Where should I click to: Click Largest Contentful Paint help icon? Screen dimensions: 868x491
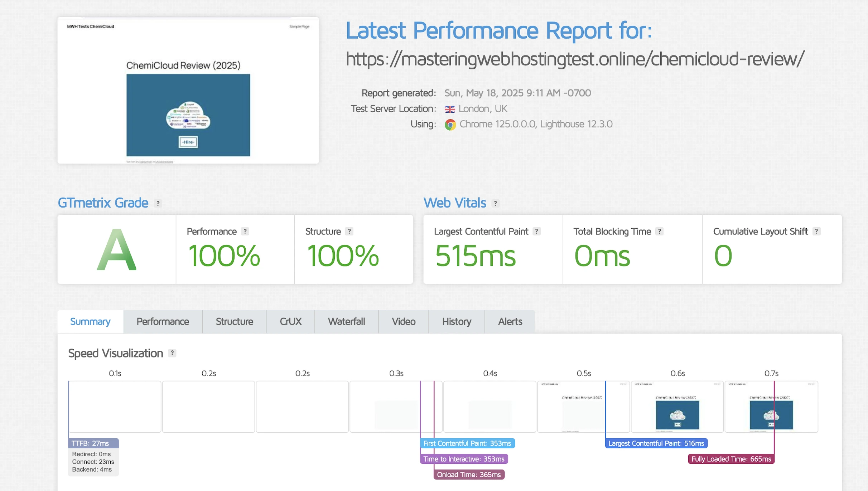coord(536,232)
